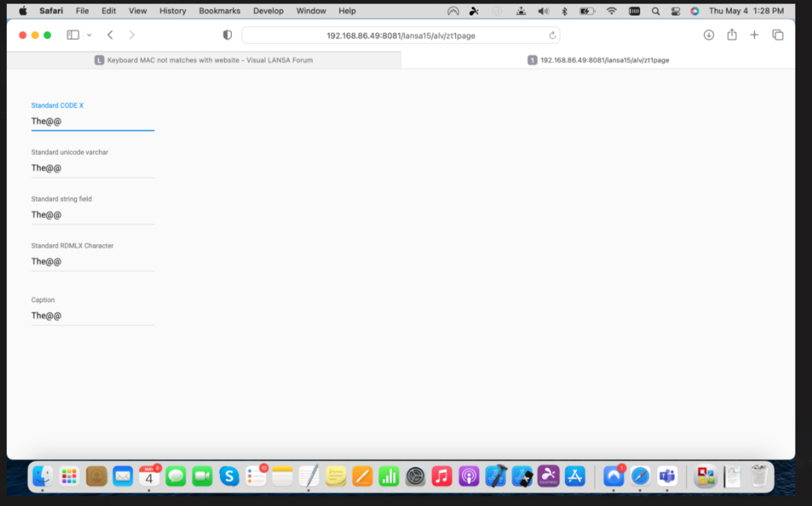
Task: Open the Safari Privacy Report shield icon
Action: [x=228, y=34]
